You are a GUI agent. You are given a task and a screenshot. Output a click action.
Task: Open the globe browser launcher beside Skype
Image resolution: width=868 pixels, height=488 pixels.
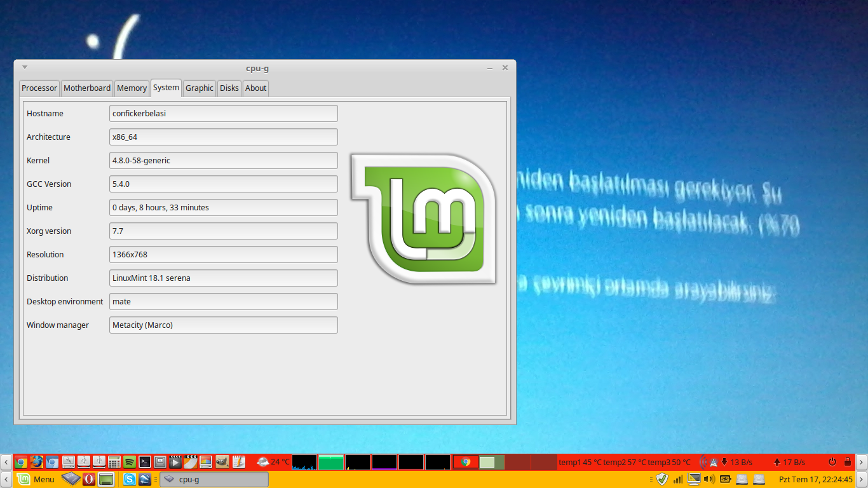pos(145,479)
